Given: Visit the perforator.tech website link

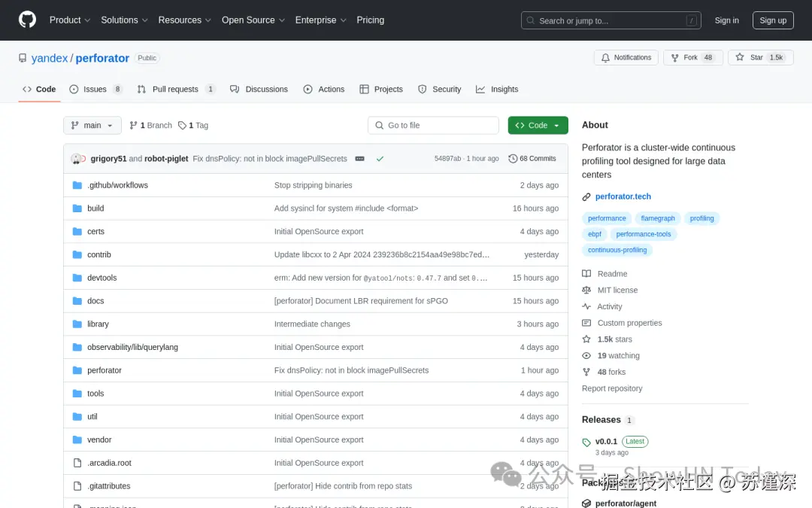Looking at the screenshot, I should pyautogui.click(x=623, y=196).
